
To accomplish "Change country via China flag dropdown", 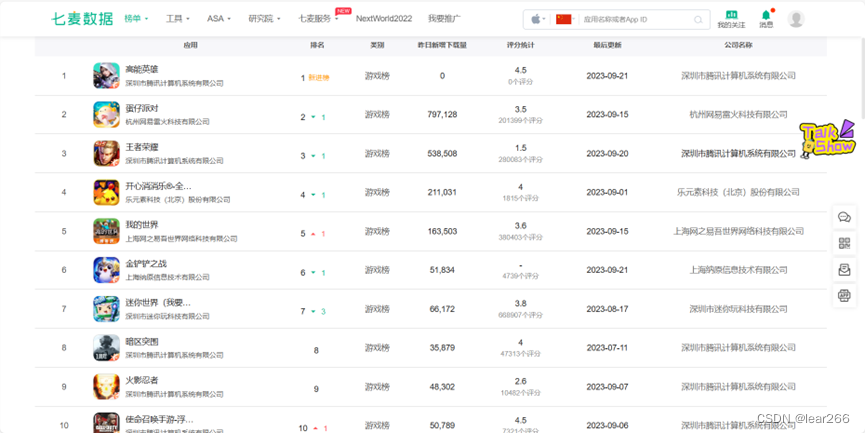I will tap(565, 19).
